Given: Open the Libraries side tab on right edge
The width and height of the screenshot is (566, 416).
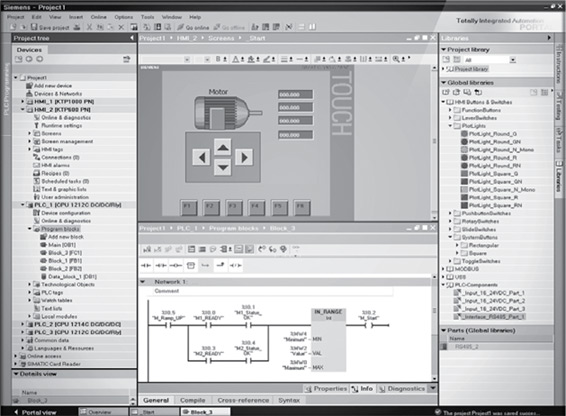Looking at the screenshot, I should (559, 179).
